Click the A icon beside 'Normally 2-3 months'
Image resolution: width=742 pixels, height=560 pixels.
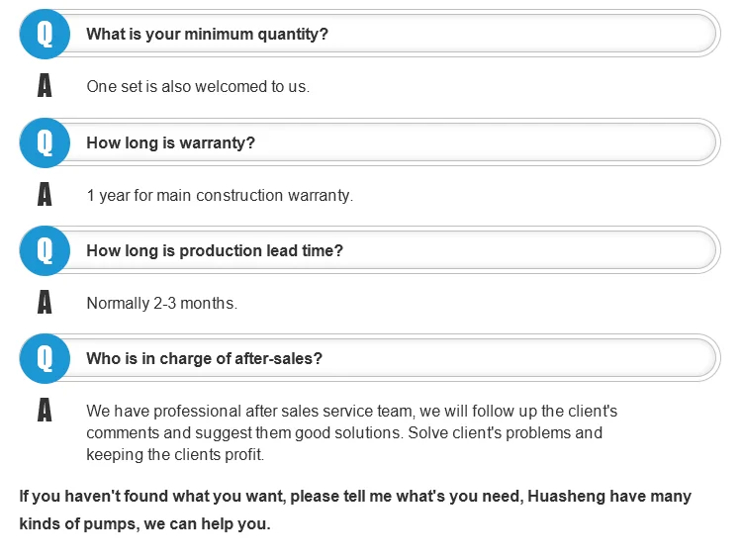point(45,303)
